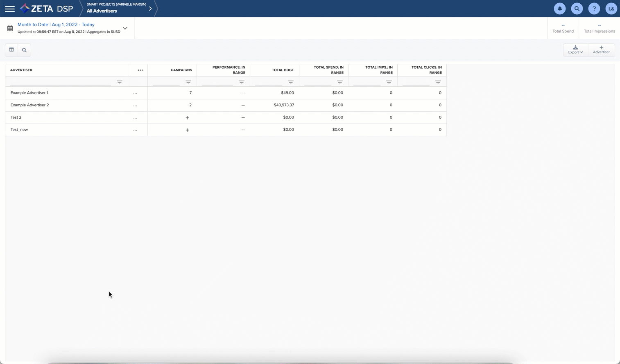Open filter icon for Total Bdgt. column
620x364 pixels.
click(290, 82)
